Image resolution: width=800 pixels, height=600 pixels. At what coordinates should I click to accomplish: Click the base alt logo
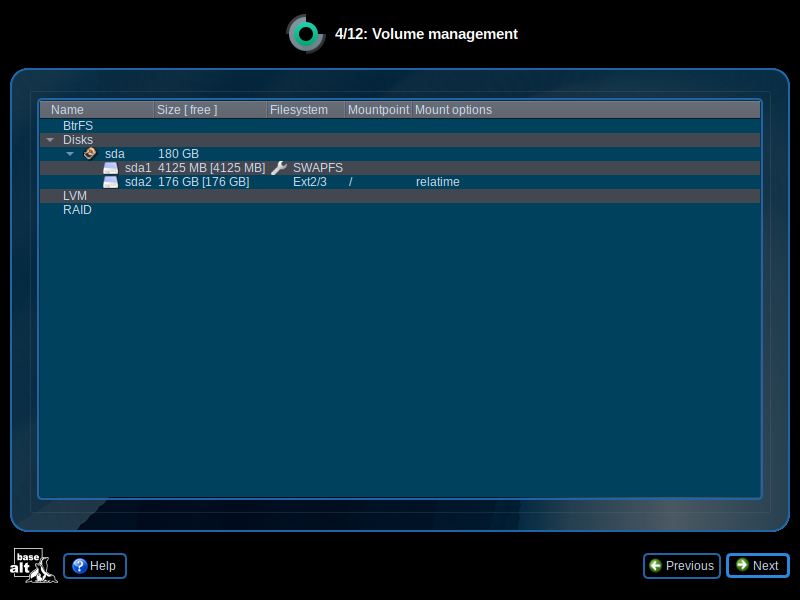tap(34, 565)
